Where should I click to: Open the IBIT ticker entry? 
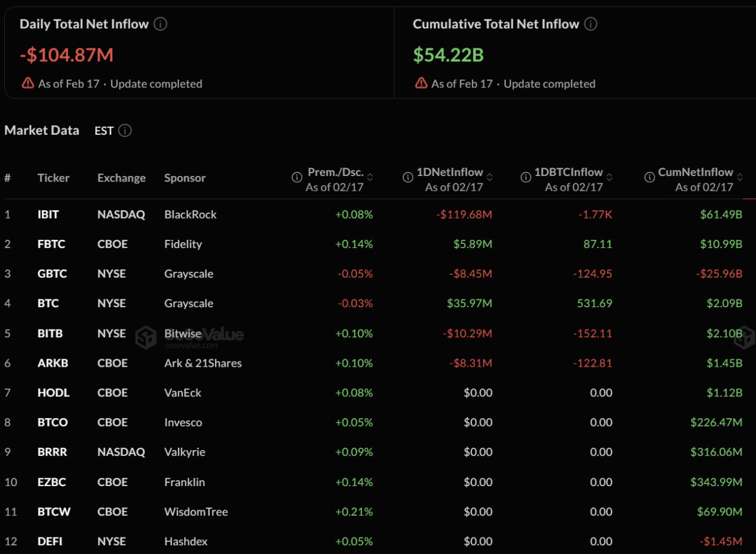(x=48, y=214)
